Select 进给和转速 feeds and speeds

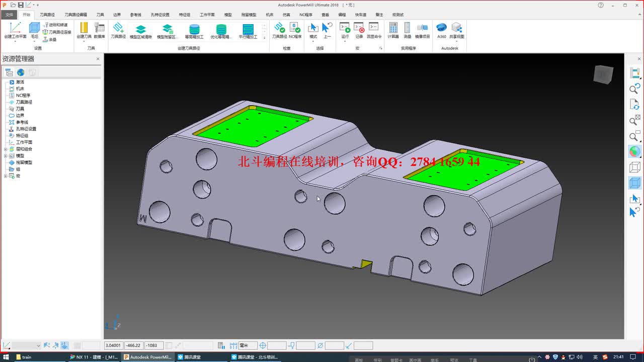(55, 25)
